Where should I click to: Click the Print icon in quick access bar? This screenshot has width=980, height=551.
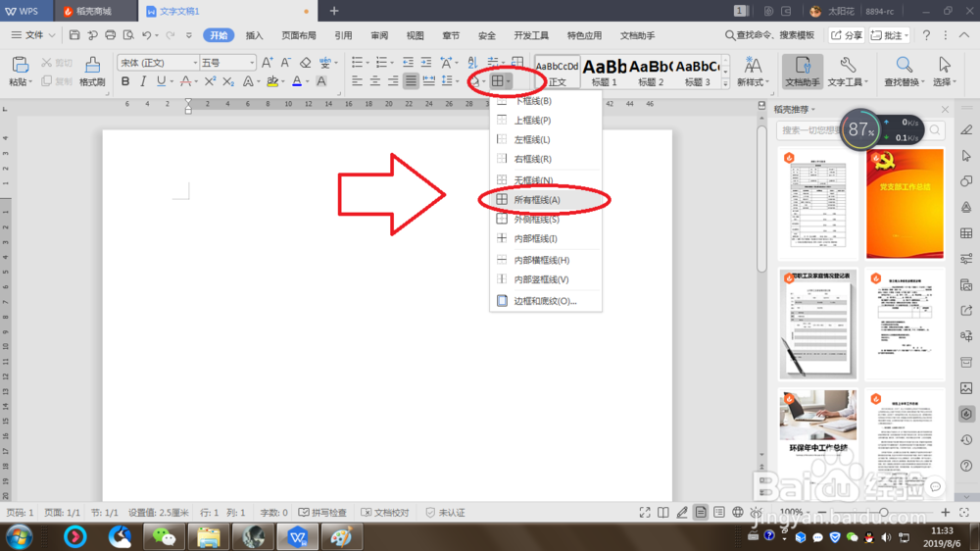(x=110, y=35)
